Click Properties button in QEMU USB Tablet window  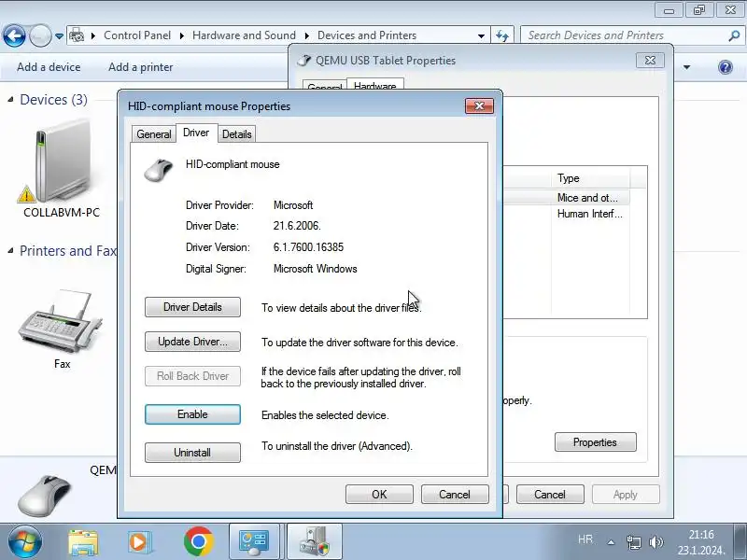(x=595, y=442)
